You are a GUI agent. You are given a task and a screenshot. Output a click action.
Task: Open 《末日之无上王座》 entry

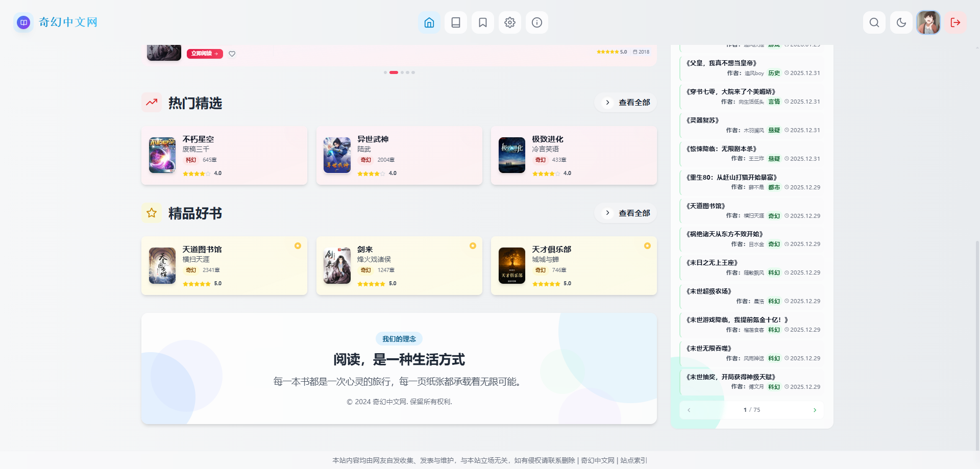[712, 263]
